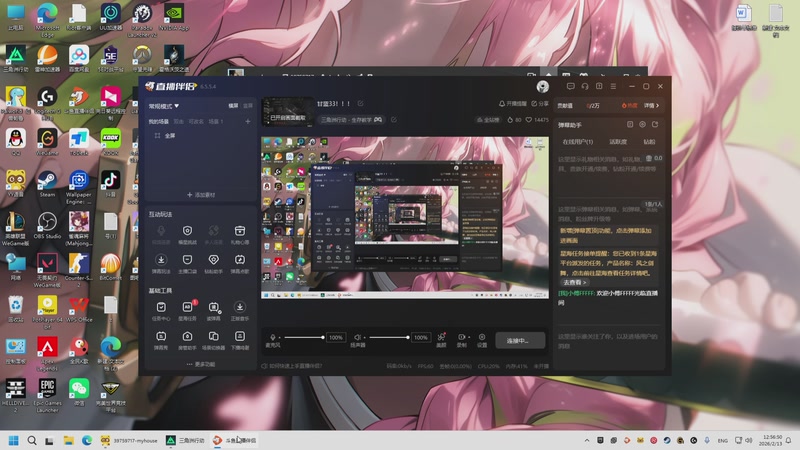Open the 任务中心 task center

point(161,311)
